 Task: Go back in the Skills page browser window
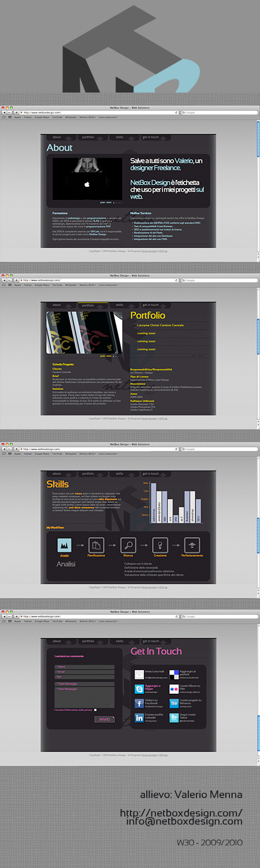[4, 449]
